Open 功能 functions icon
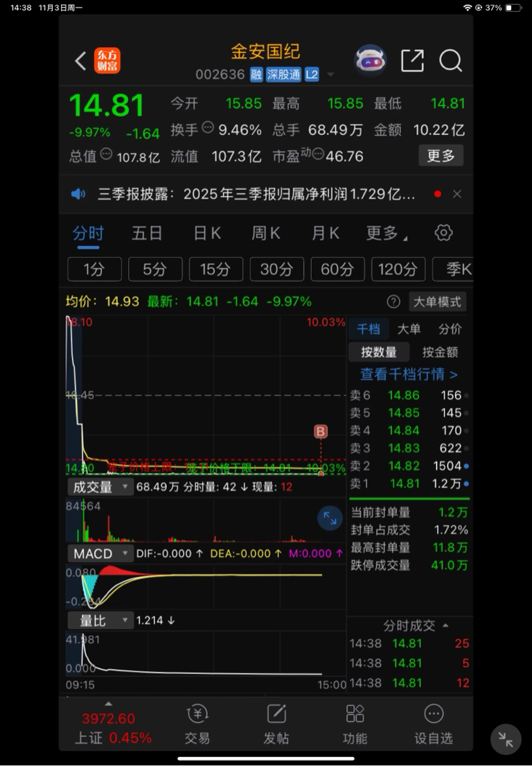The width and height of the screenshot is (532, 766). [x=355, y=724]
